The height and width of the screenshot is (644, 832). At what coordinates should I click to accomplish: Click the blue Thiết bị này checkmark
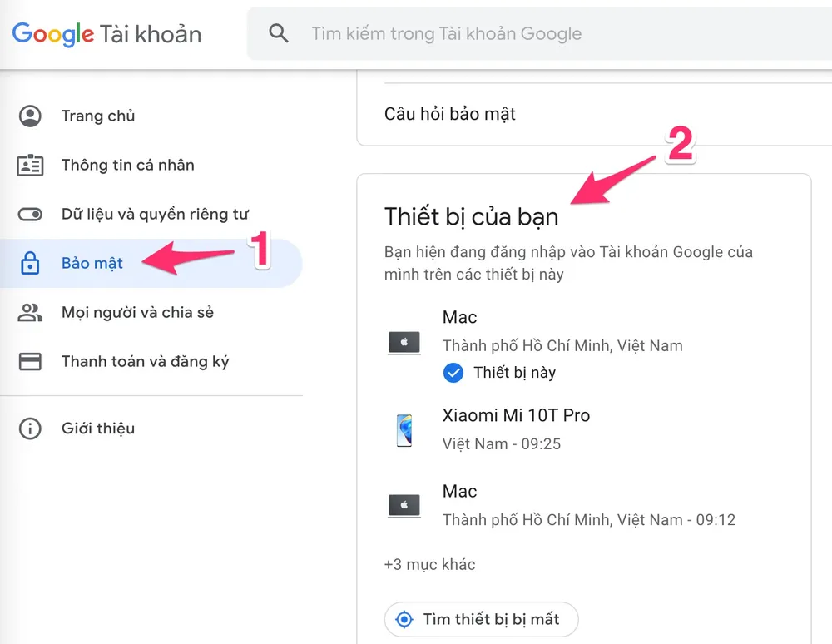click(453, 373)
